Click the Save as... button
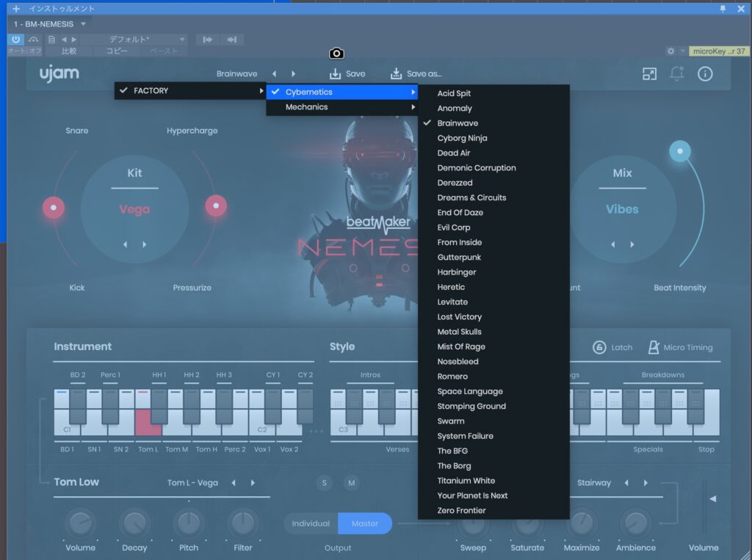The height and width of the screenshot is (560, 752). point(416,74)
